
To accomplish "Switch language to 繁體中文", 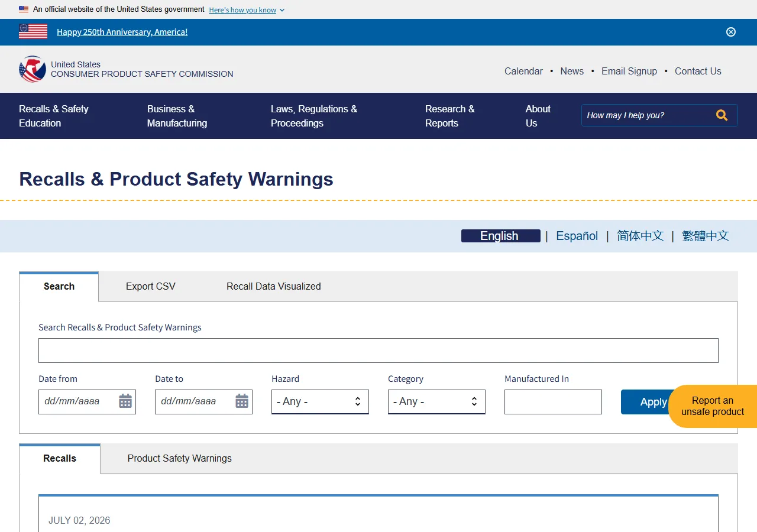I will 705,236.
